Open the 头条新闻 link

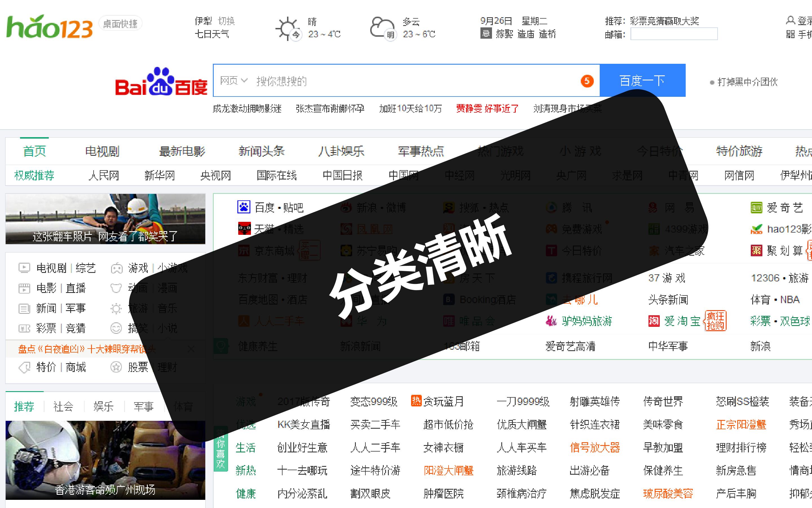click(668, 299)
